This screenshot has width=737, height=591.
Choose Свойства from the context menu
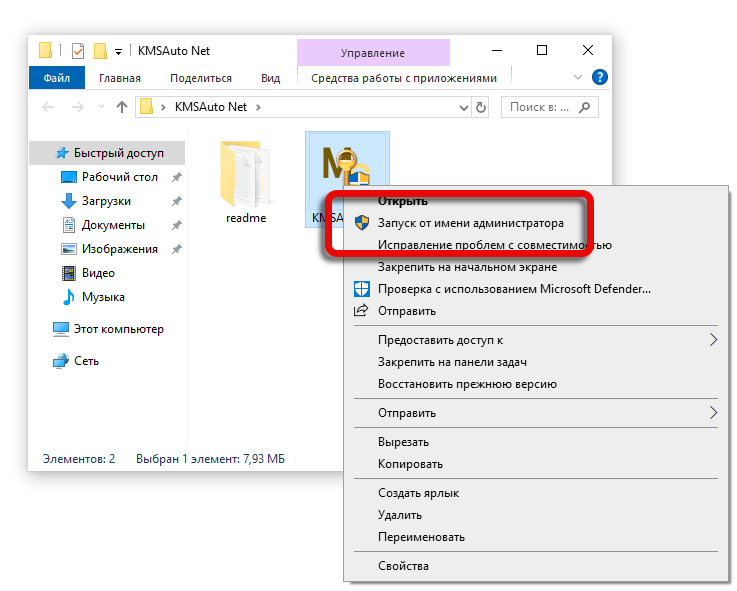[x=403, y=566]
